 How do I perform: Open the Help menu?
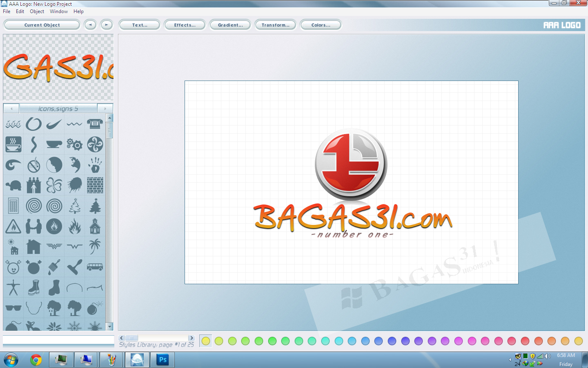[78, 11]
